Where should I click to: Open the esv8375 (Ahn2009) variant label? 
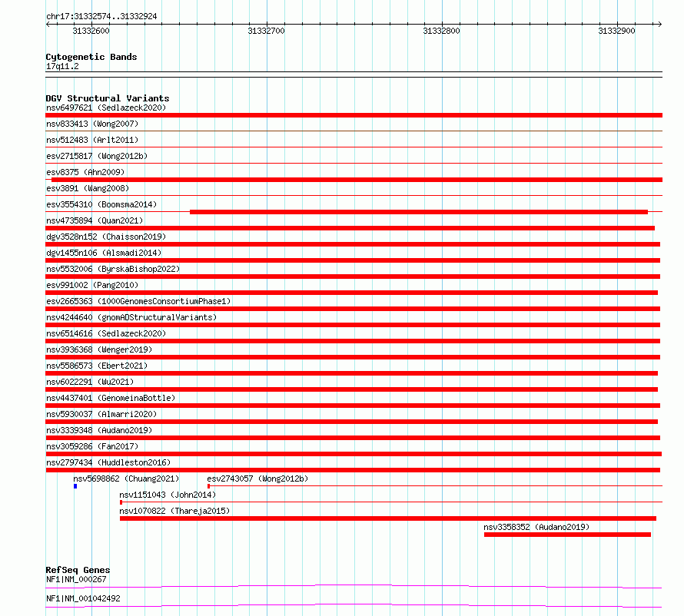(85, 172)
